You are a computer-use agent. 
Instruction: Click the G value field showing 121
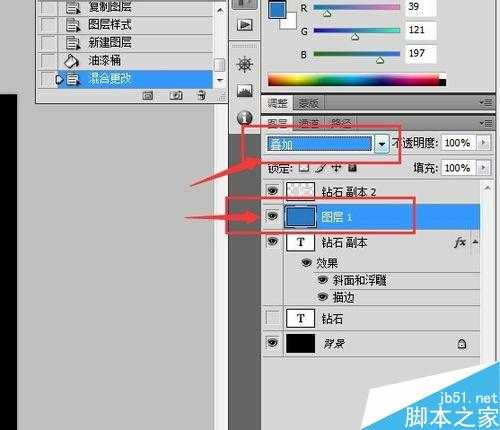(x=421, y=30)
